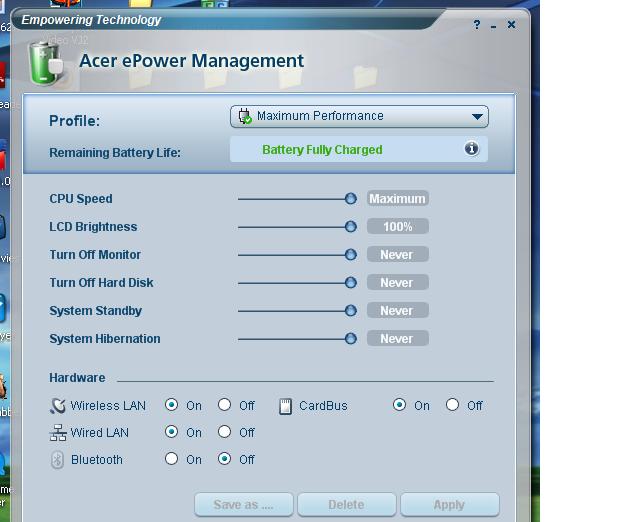Close the ePower Management window

click(511, 25)
